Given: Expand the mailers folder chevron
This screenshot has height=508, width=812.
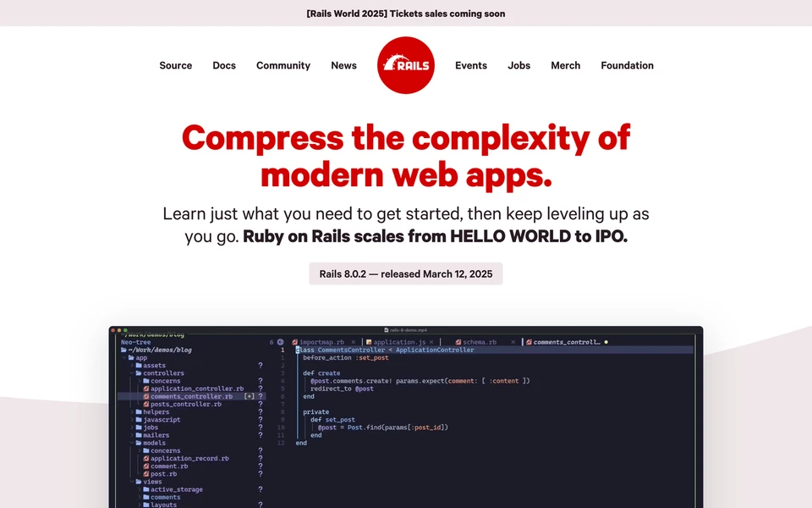Looking at the screenshot, I should pyautogui.click(x=132, y=435).
